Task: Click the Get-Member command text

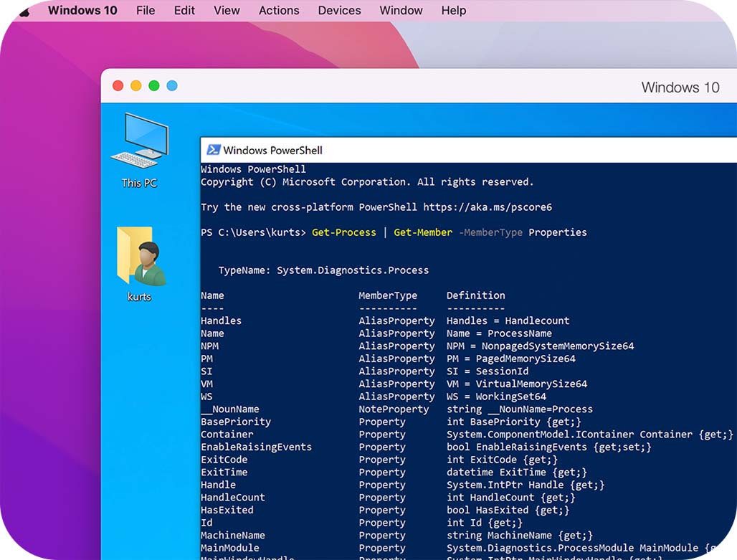Action: [423, 232]
